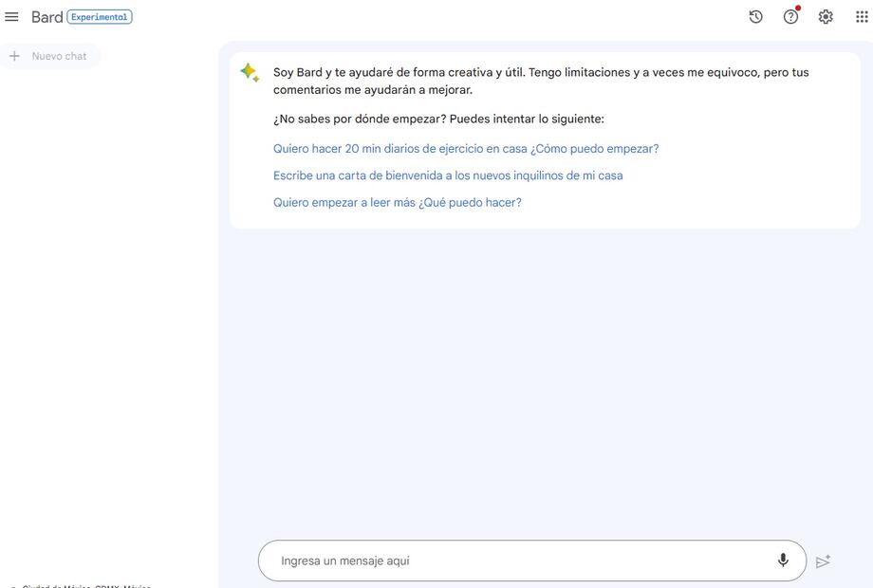Viewport: 873px width, 588px height.
Task: Click the Ciudad de México location text
Action: pos(85,585)
